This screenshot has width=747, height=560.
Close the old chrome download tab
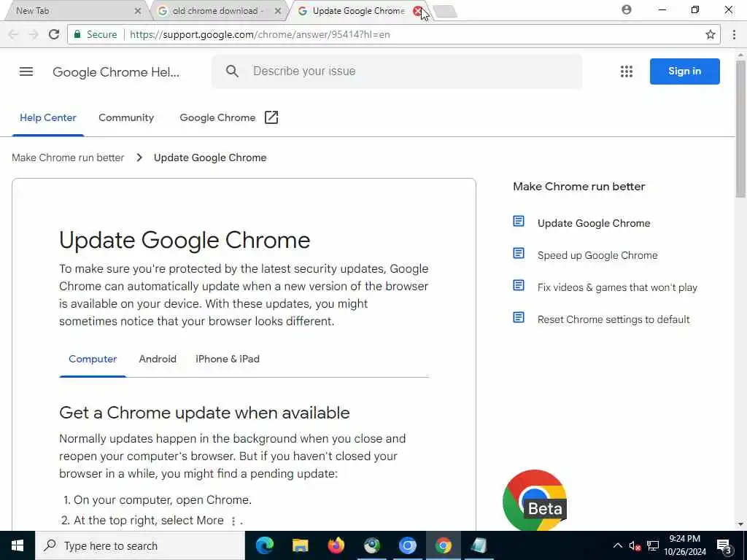(x=278, y=11)
